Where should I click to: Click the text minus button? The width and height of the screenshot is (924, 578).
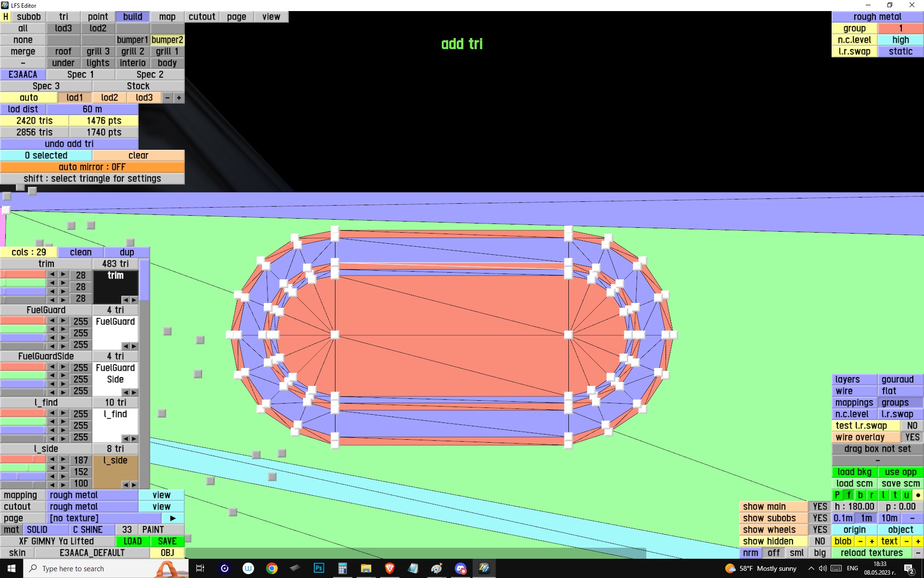pyautogui.click(x=907, y=541)
